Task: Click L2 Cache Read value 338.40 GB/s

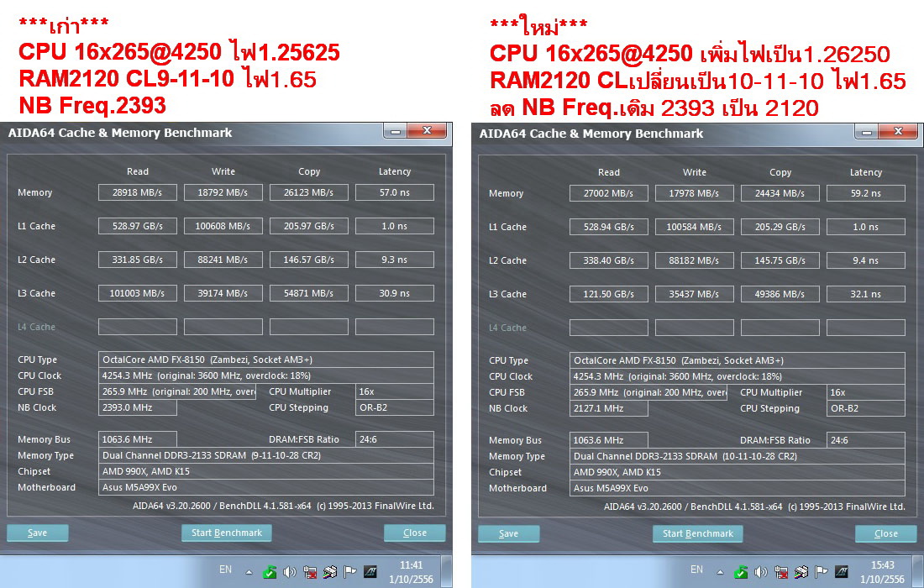Action: pyautogui.click(x=609, y=260)
